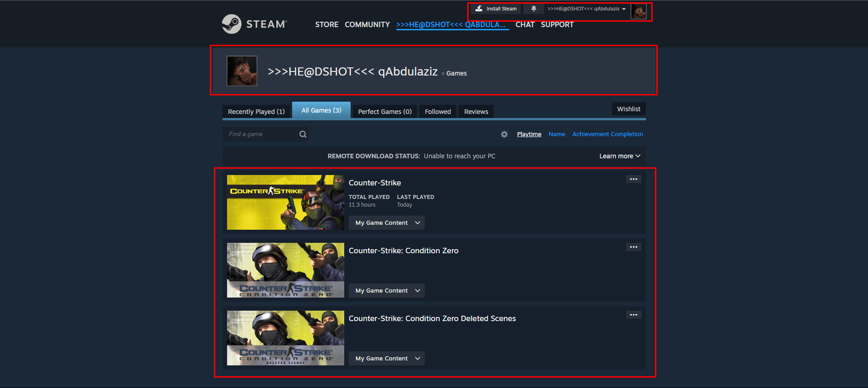The height and width of the screenshot is (388, 868).
Task: Expand My Game Content for Condition Zero
Action: 387,291
